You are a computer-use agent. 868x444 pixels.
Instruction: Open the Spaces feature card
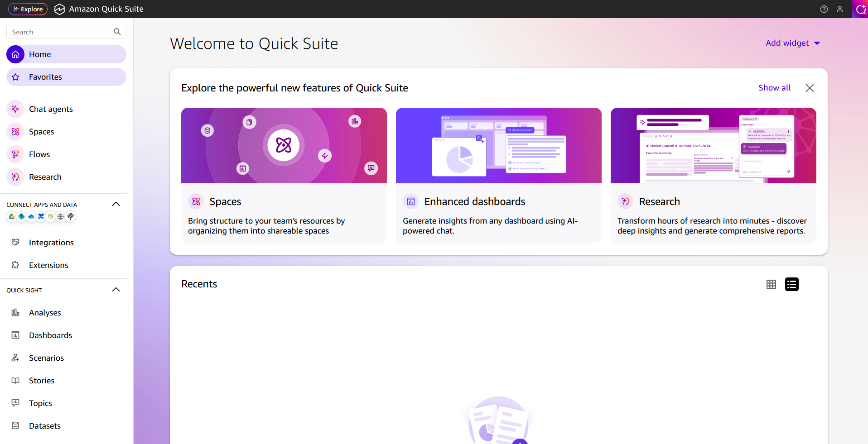click(x=284, y=175)
